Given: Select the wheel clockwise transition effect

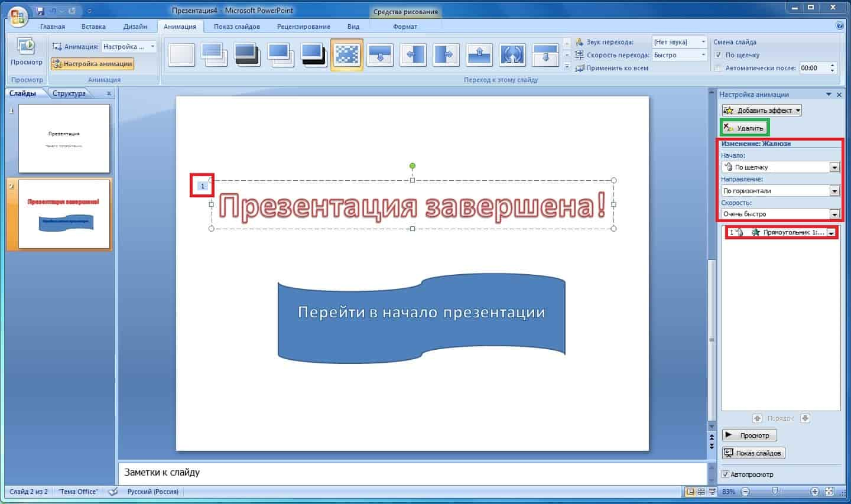Looking at the screenshot, I should coord(513,55).
